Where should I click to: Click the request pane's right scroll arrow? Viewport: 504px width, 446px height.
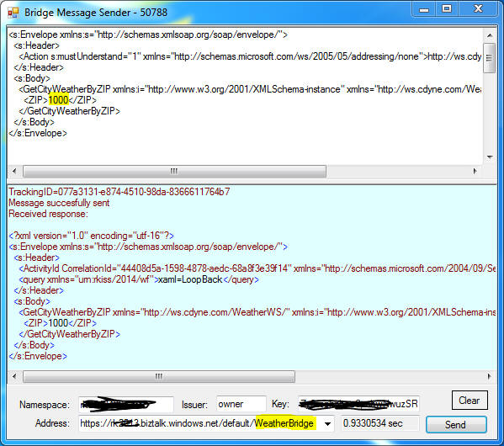pos(475,171)
